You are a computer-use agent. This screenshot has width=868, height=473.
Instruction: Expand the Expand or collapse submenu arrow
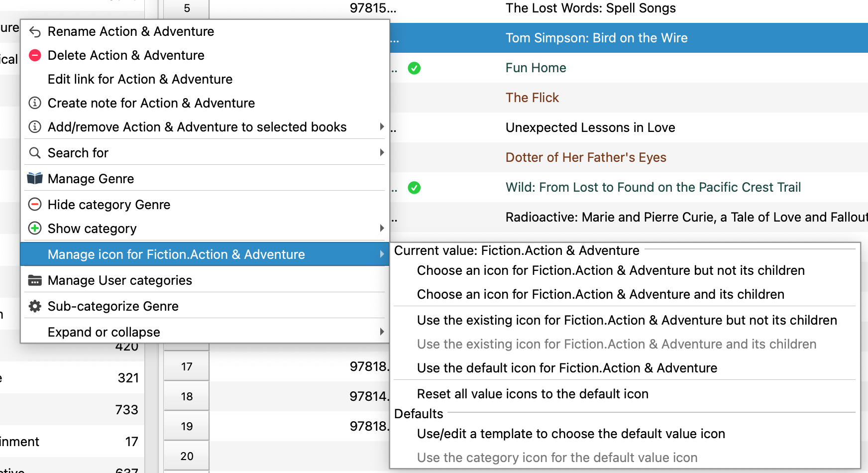(382, 332)
